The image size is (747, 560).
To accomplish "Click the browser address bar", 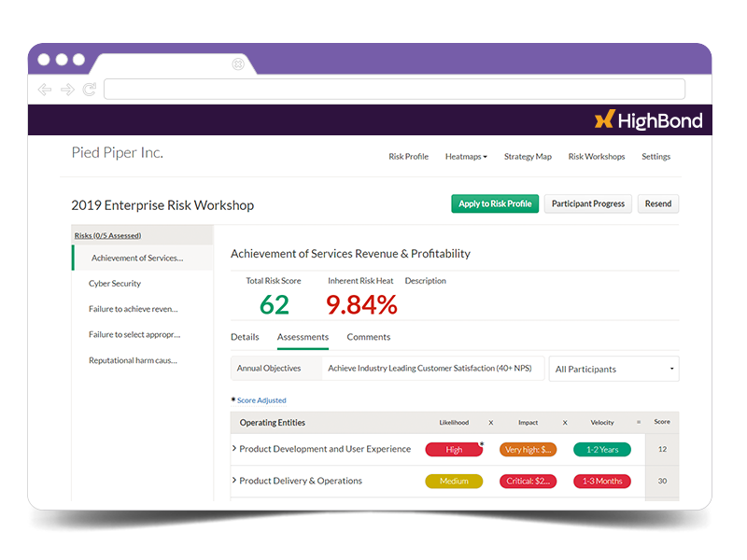I will tap(394, 90).
